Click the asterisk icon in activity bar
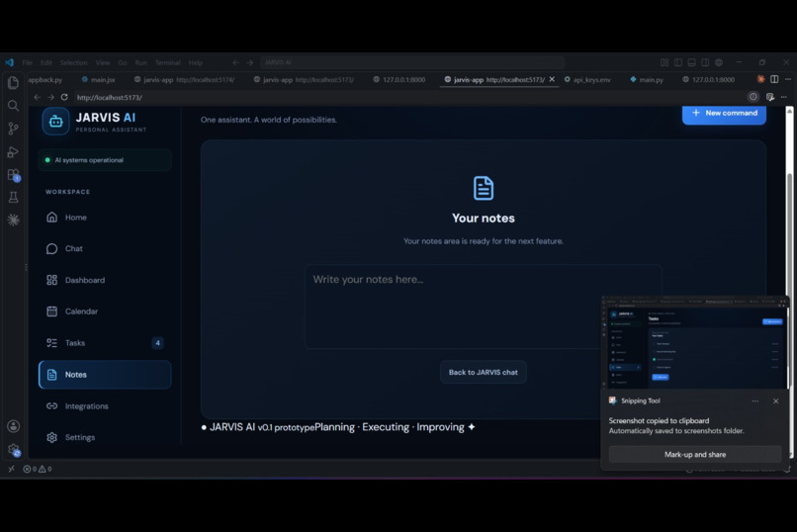 13,220
